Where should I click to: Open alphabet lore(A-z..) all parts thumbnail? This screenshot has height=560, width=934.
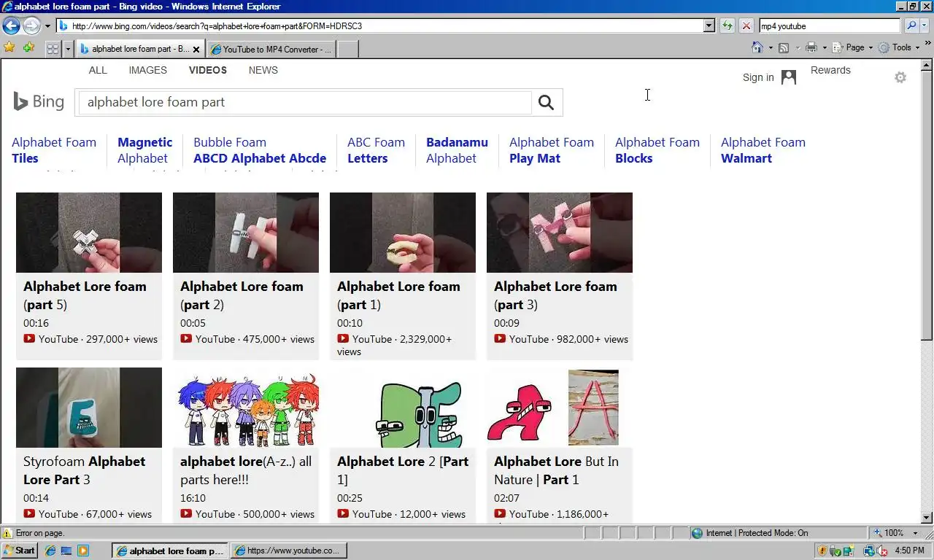246,408
